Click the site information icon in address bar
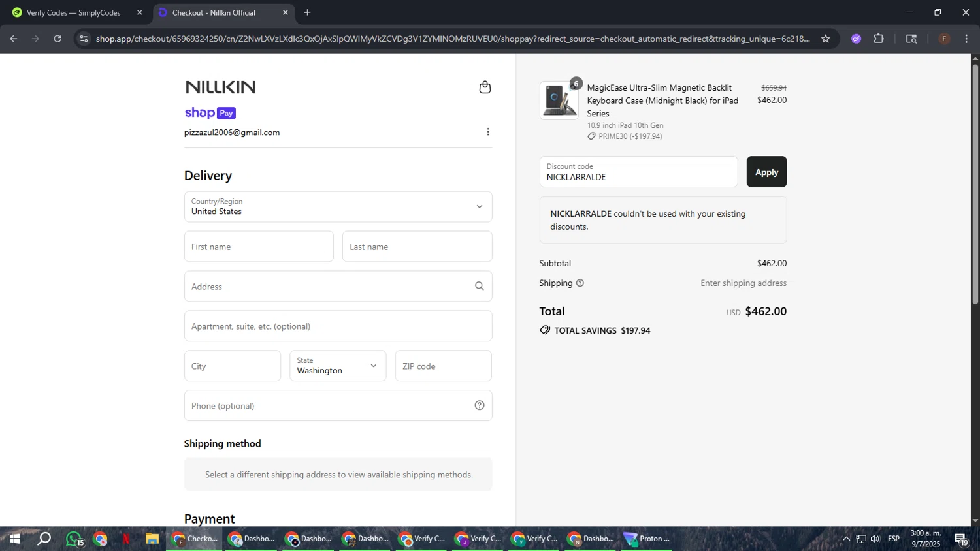Viewport: 980px width, 551px height. [x=84, y=39]
